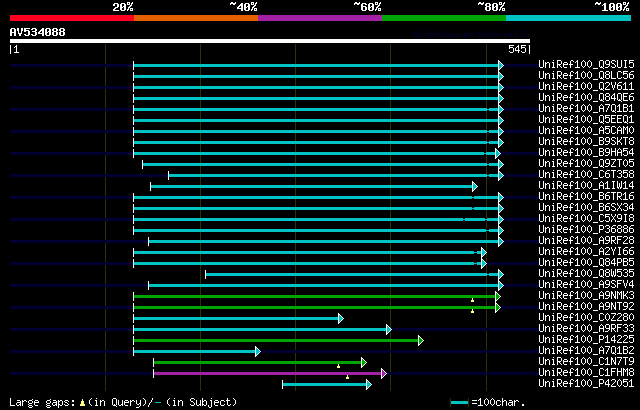Screen dimensions: 640x410
Task: Open the UniRef100_A7Q1B1 hit label
Action: point(586,109)
